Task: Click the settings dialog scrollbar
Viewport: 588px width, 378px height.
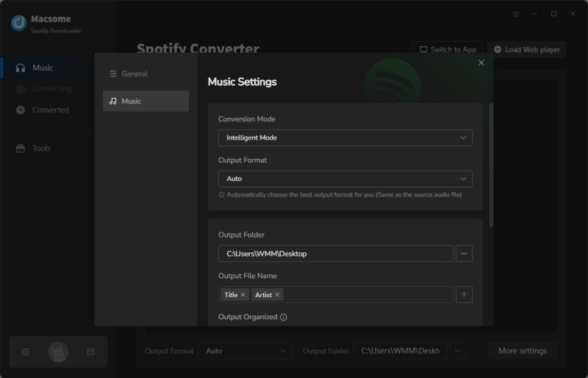Action: click(491, 165)
